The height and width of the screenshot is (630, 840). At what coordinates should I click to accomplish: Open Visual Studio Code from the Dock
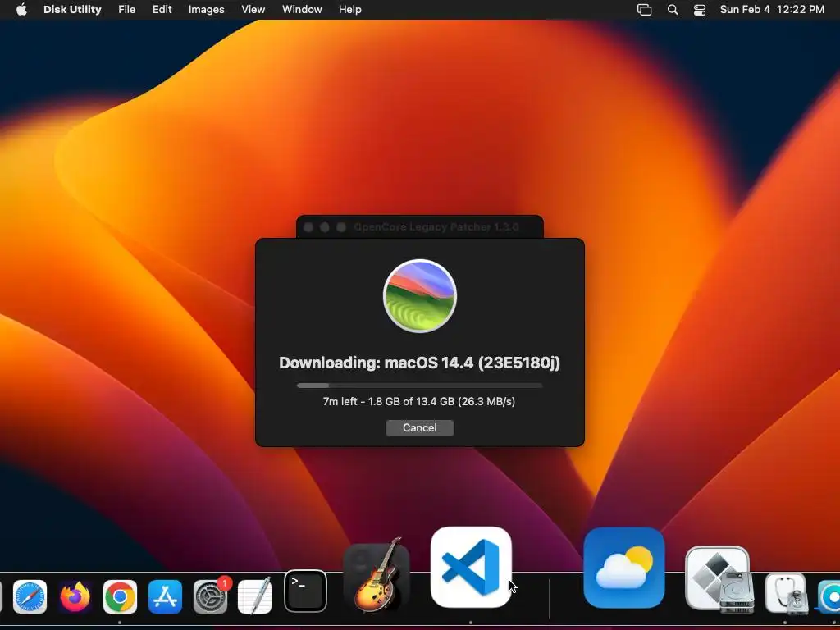(x=471, y=568)
